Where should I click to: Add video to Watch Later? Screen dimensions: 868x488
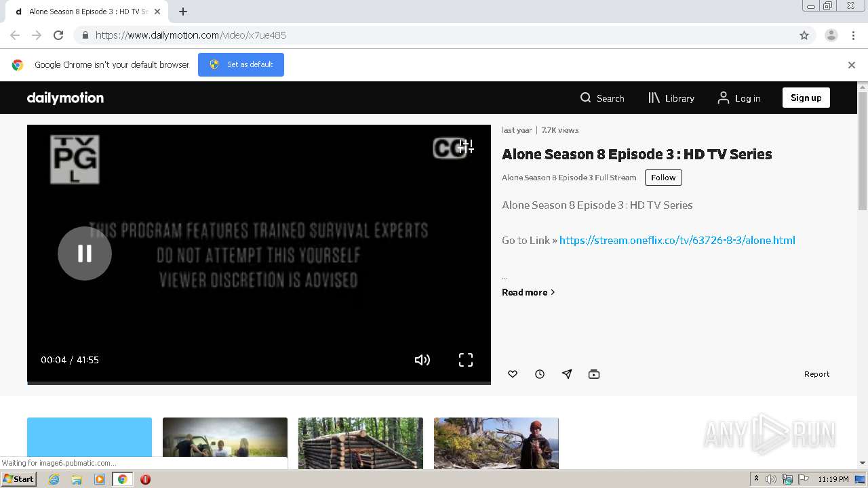tap(540, 374)
